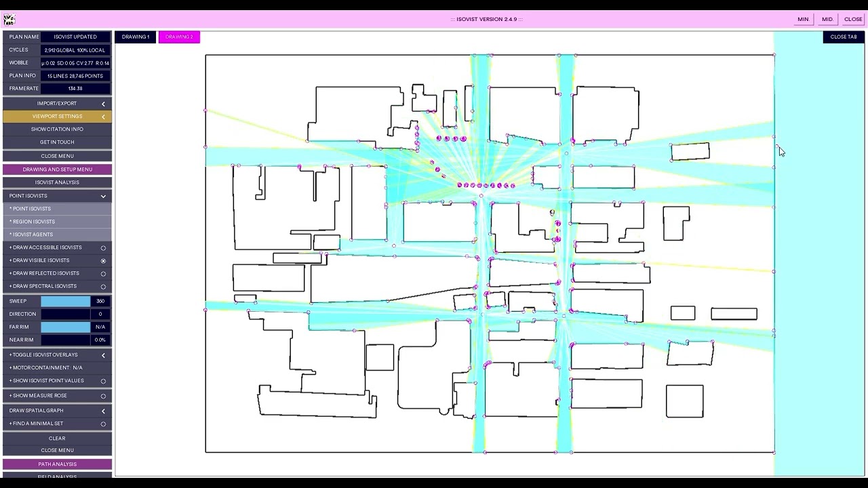Click Close Menu below Clear
Screen dimensions: 868x488
click(x=57, y=451)
